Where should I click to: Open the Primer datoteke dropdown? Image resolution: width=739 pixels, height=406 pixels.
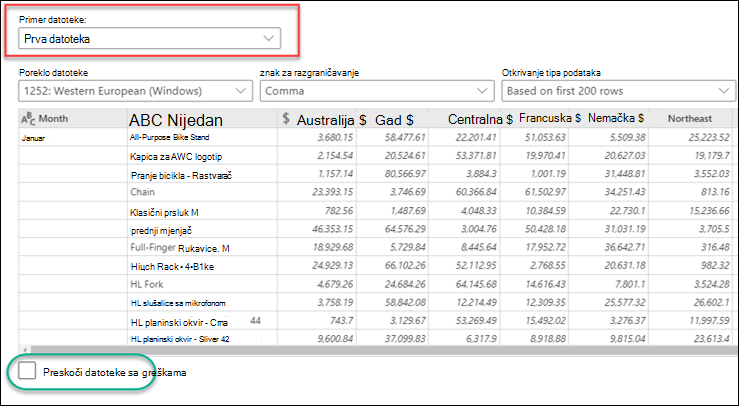pos(149,39)
